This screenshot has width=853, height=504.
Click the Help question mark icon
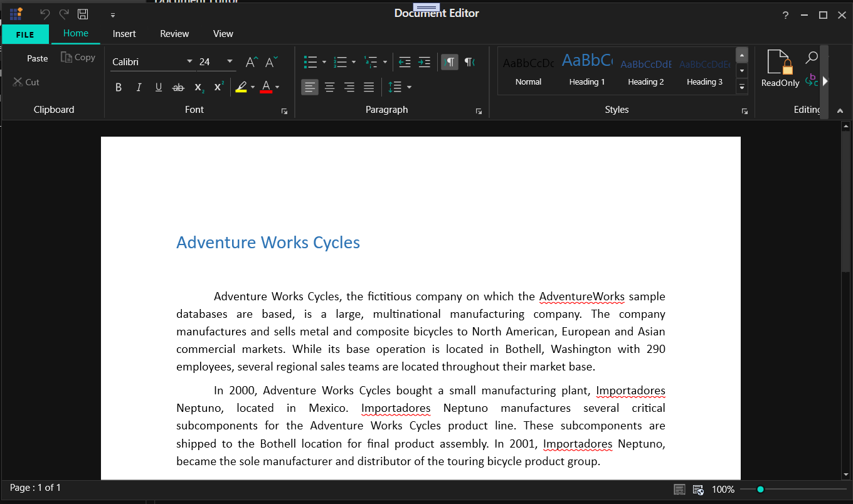click(x=785, y=15)
